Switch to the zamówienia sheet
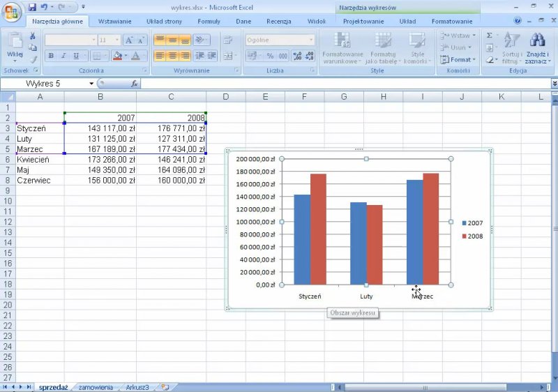This screenshot has height=392, width=558. [96, 386]
